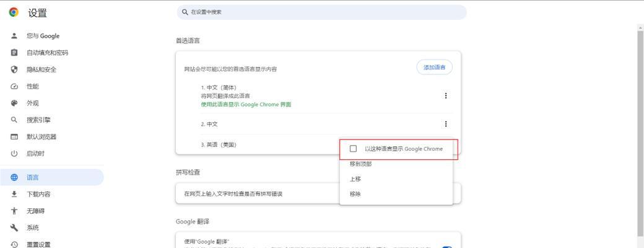Click the text 将网页翻译成此语言

225,96
